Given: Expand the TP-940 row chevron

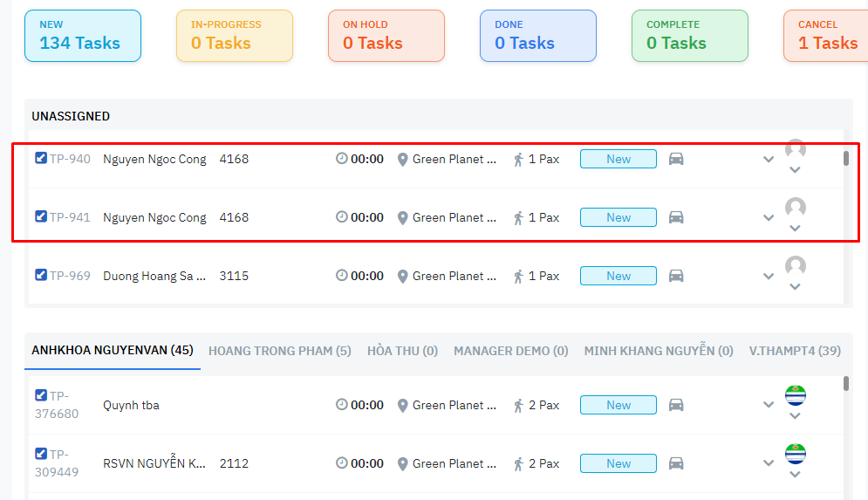Looking at the screenshot, I should pyautogui.click(x=769, y=160).
